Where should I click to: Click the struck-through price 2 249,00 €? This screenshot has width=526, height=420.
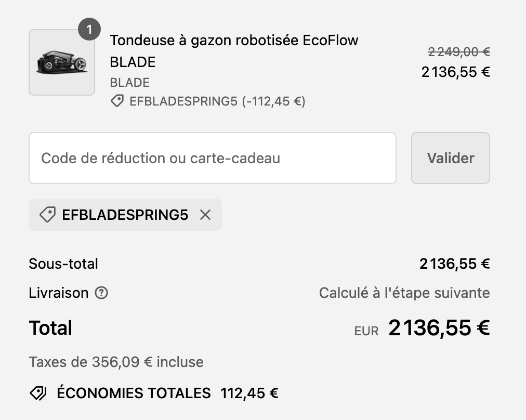click(x=459, y=51)
